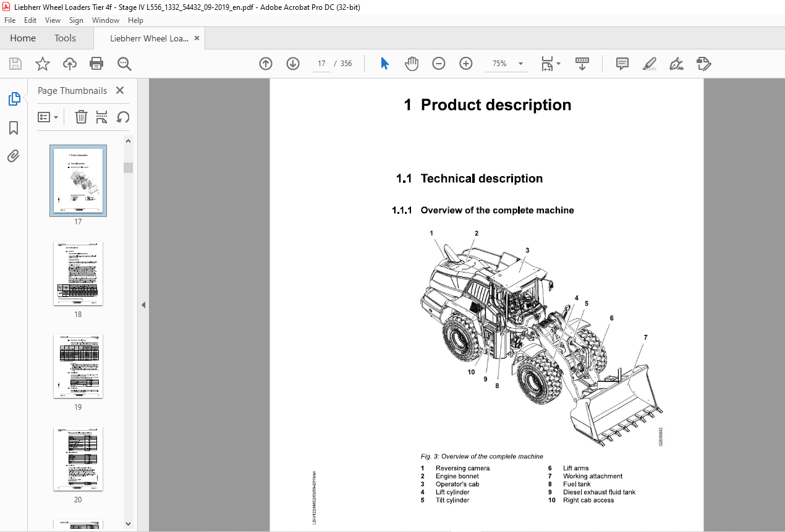Switch to the Tools tab
Viewport: 785px width, 532px height.
pyautogui.click(x=65, y=38)
